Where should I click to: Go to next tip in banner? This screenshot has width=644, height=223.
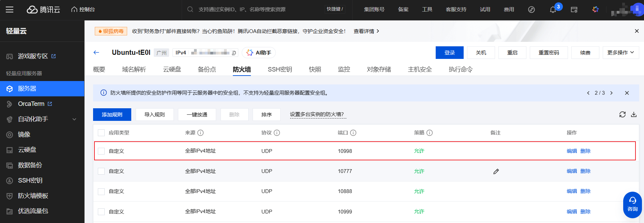point(611,93)
